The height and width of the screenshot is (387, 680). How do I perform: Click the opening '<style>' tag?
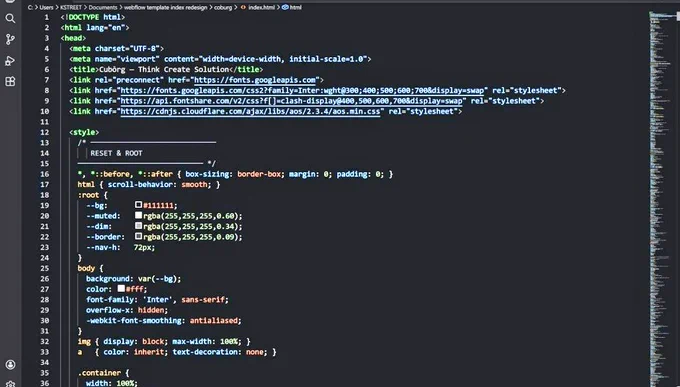(84, 132)
